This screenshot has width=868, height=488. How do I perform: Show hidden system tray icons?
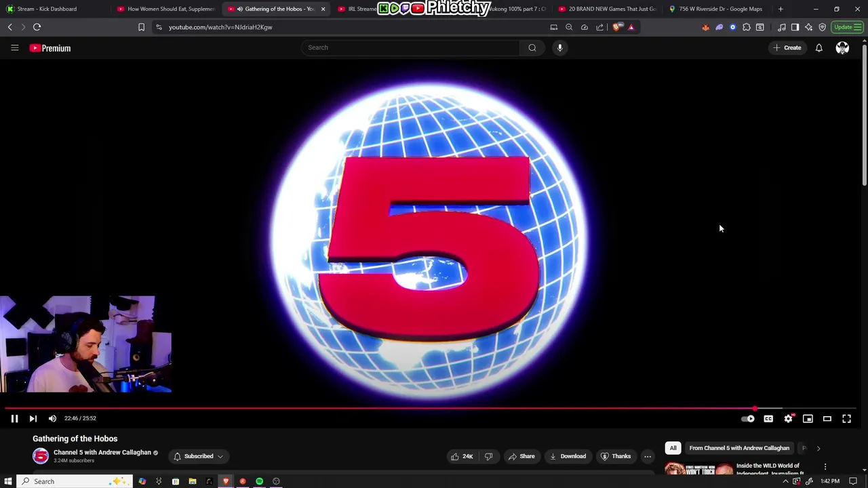pos(785,481)
